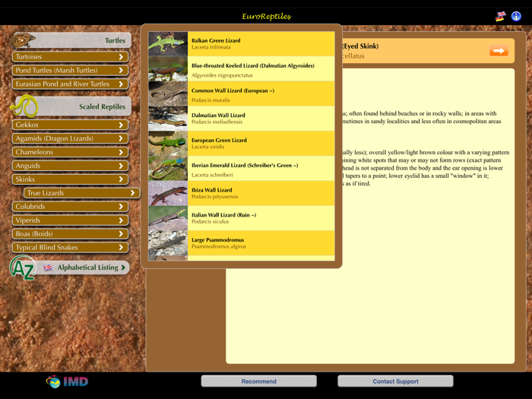Click the orange next arrow button
This screenshot has height=399, width=532.
499,51
